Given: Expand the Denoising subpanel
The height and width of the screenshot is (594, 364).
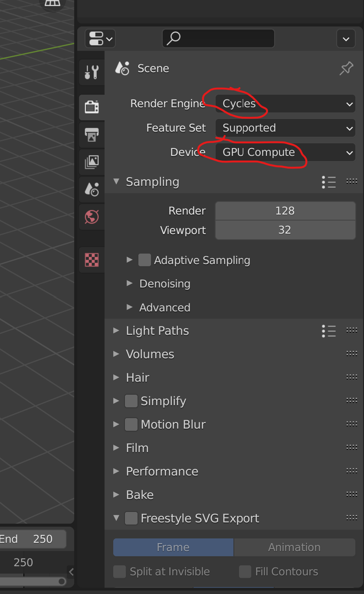Looking at the screenshot, I should click(x=129, y=284).
